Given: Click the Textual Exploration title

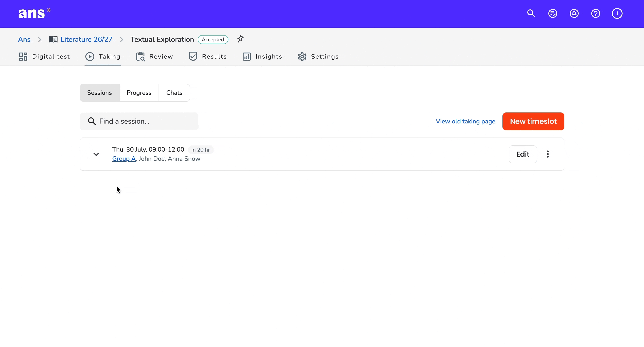Looking at the screenshot, I should [162, 39].
